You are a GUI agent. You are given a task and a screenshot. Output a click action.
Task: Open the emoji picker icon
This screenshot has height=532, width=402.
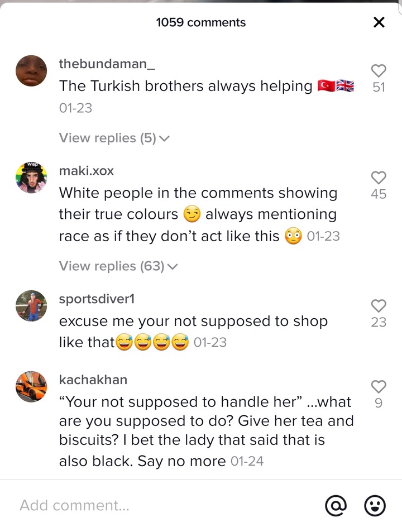[375, 506]
